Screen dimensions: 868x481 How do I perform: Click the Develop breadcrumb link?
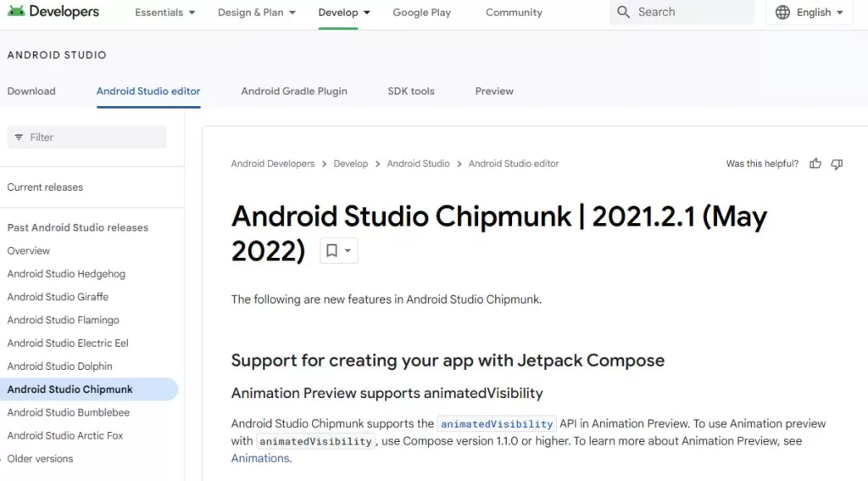coord(350,164)
